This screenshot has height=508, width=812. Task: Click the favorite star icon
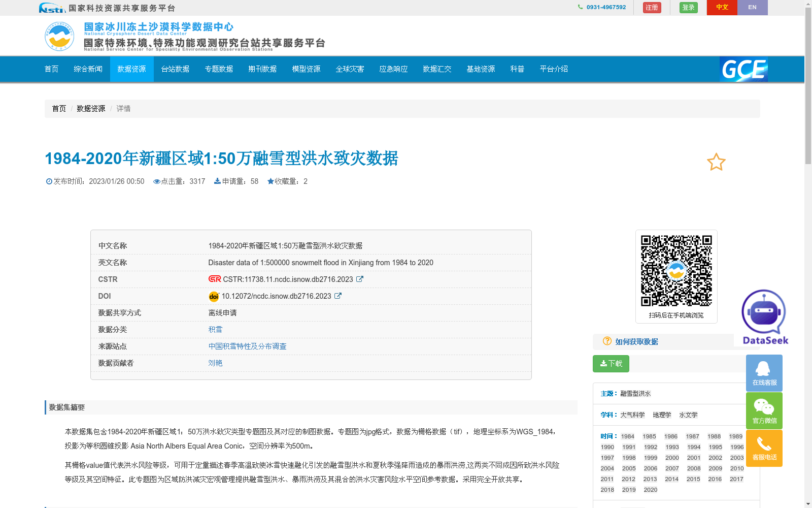(716, 162)
